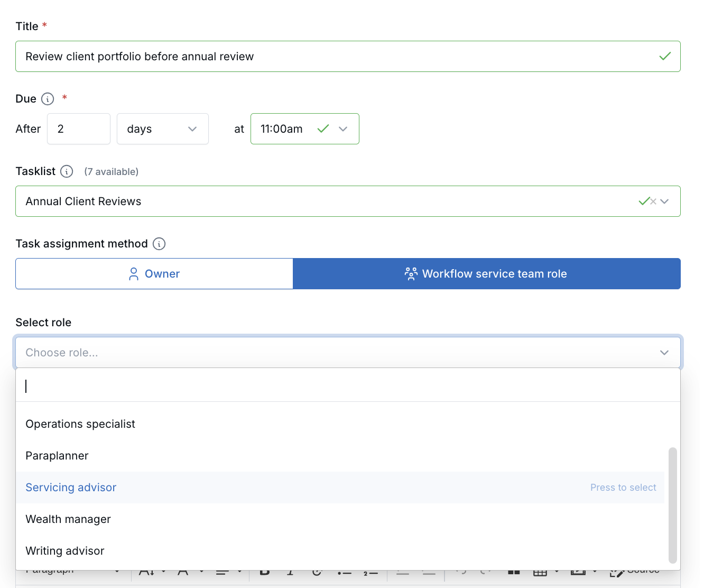Open the Due field info tooltip
This screenshot has width=704, height=588.
pyautogui.click(x=48, y=99)
